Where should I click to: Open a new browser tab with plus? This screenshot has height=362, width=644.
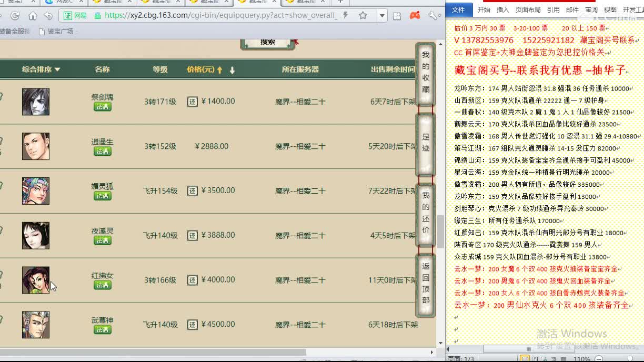pos(340,2)
